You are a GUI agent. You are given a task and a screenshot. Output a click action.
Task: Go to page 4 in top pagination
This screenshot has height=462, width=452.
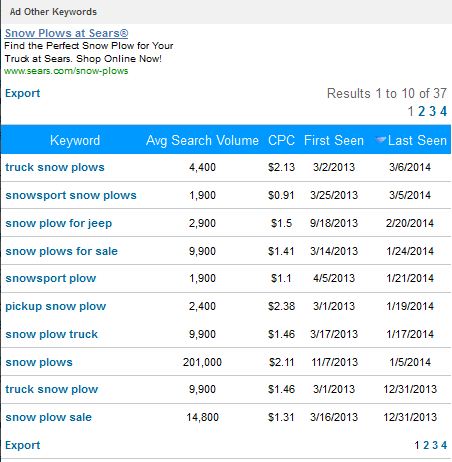click(x=443, y=111)
